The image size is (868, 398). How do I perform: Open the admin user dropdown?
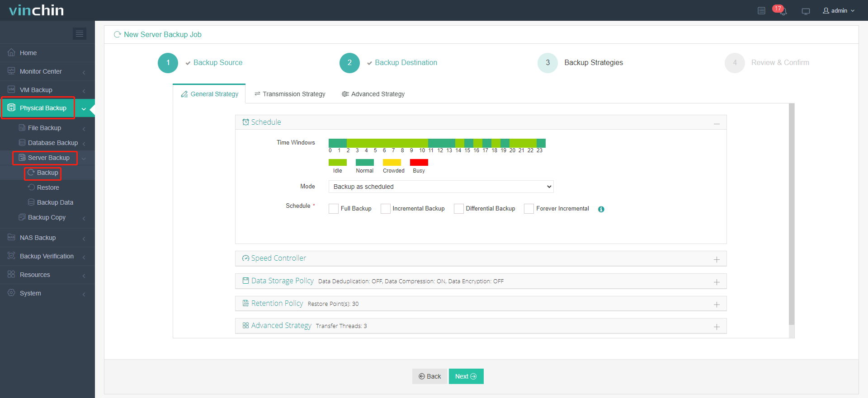click(x=839, y=10)
